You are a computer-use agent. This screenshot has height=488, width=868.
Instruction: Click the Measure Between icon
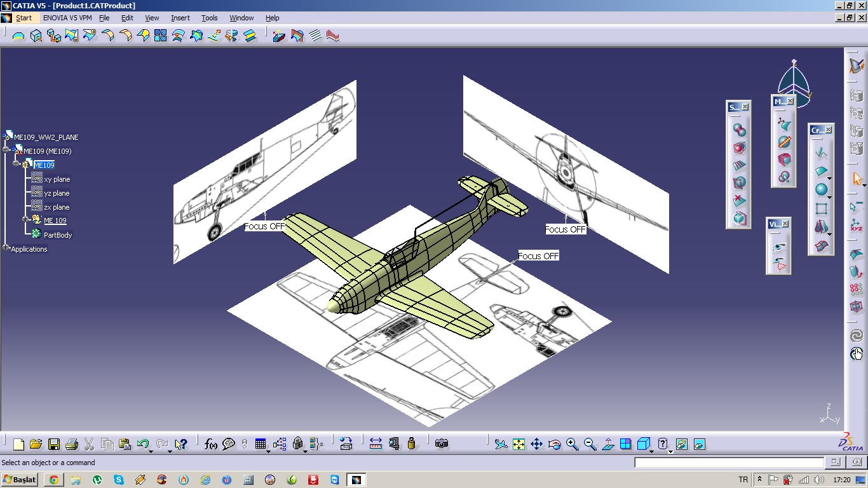376,444
